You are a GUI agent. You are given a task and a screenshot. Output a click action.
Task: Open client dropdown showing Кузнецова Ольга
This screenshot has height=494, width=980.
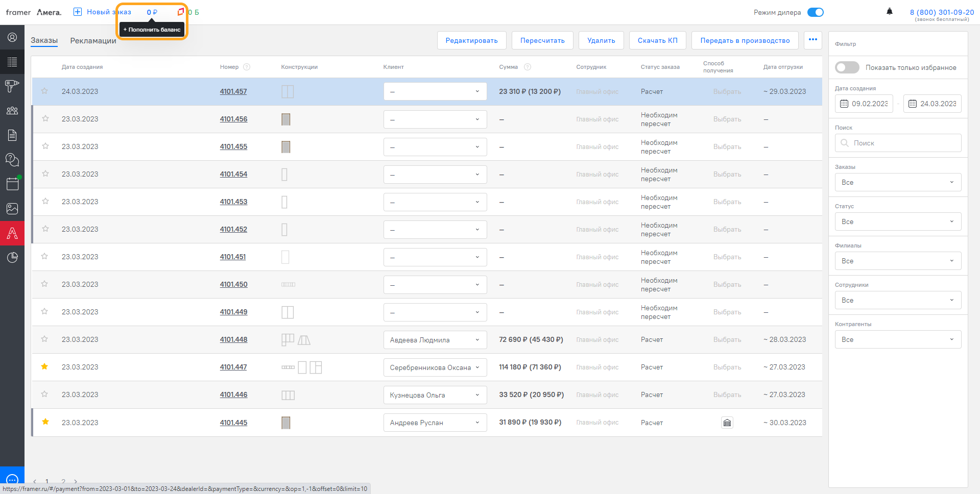pos(435,395)
